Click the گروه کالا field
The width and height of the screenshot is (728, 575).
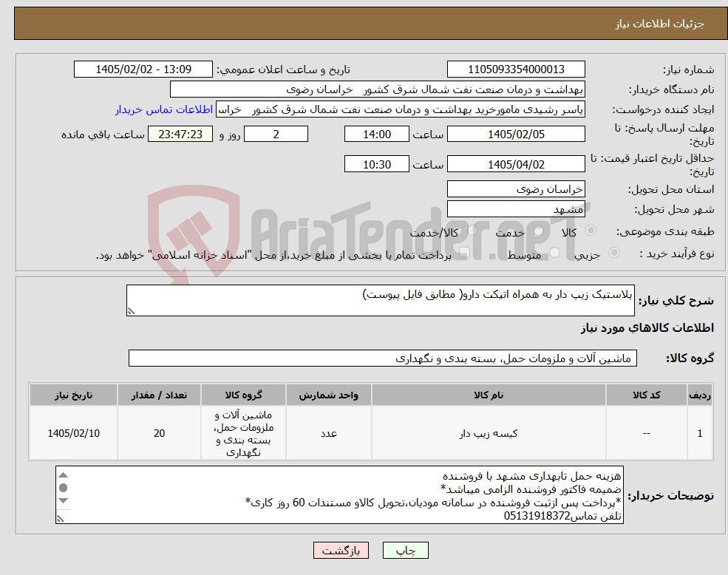point(383,358)
